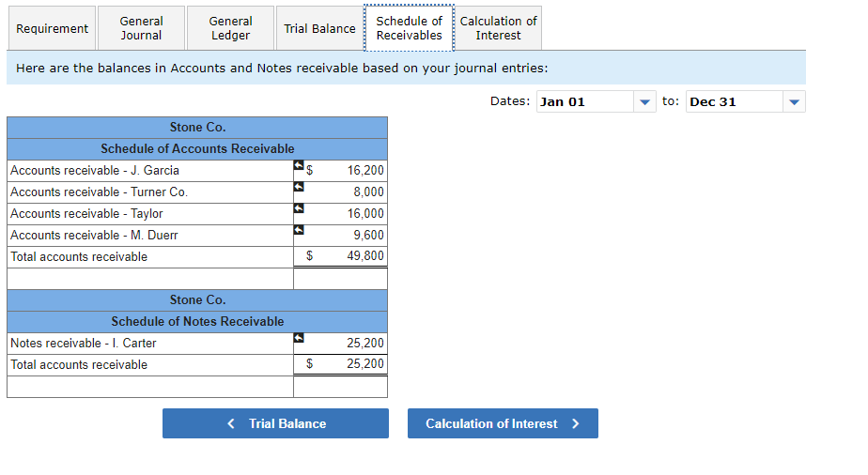Click the 9,600 amount cell
868x475 pixels.
pos(340,235)
